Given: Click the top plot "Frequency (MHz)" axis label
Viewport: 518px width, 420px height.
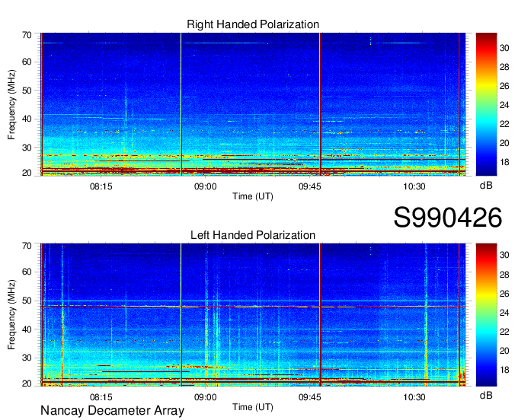Looking at the screenshot, I should (x=11, y=104).
